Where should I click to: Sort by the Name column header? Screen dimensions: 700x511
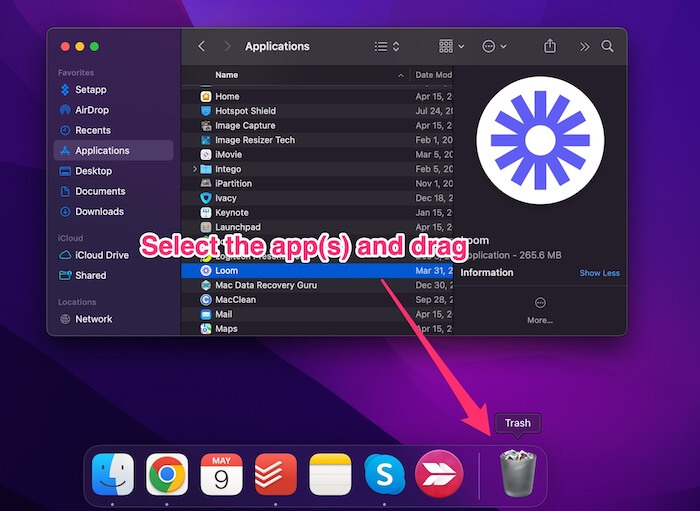tap(226, 75)
